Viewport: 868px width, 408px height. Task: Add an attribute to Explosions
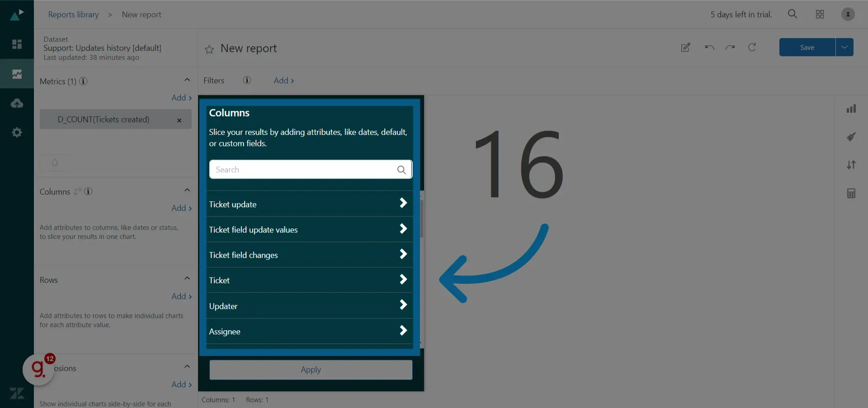tap(181, 384)
